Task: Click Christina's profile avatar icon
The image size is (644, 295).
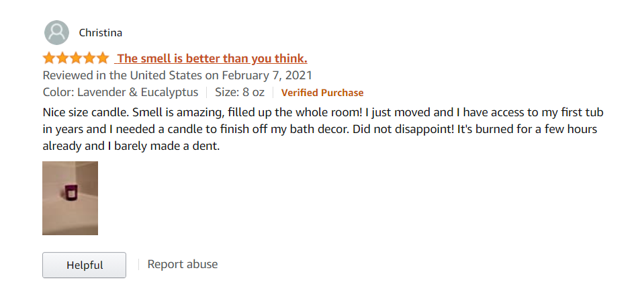Action: coord(56,32)
